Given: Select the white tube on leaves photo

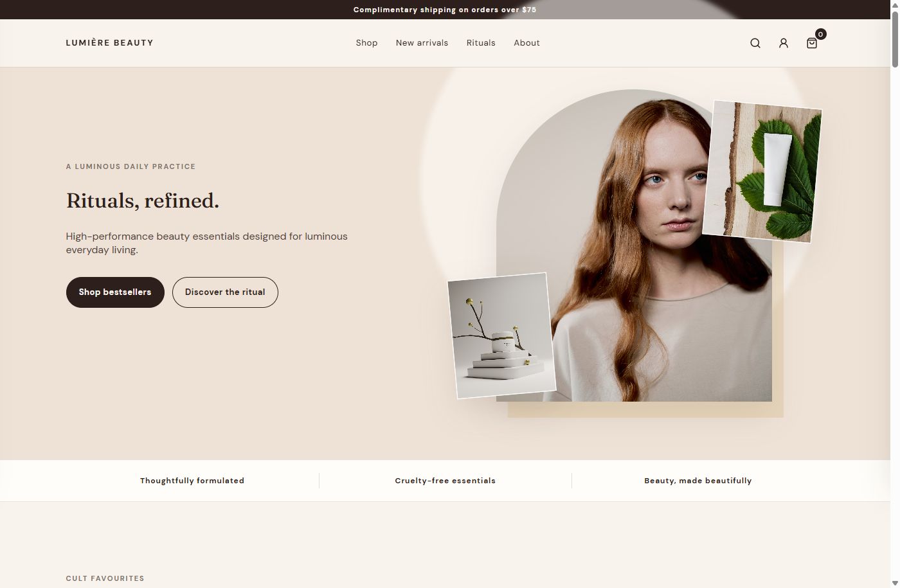Looking at the screenshot, I should pyautogui.click(x=762, y=172).
